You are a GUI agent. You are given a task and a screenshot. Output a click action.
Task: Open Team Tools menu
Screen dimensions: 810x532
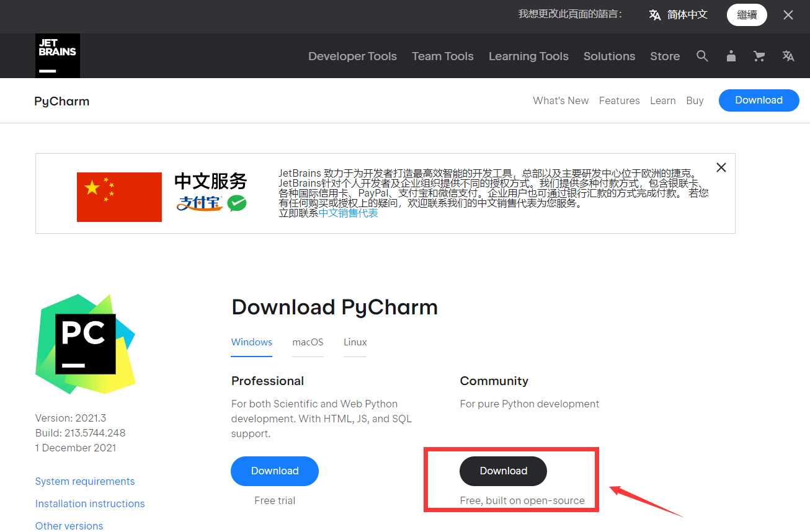click(443, 56)
